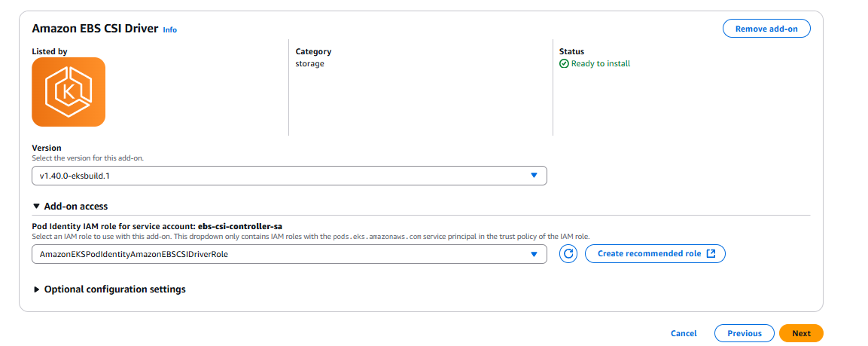Click the Ready to install status text
Viewport: 868px width, 346px height.
click(x=601, y=64)
